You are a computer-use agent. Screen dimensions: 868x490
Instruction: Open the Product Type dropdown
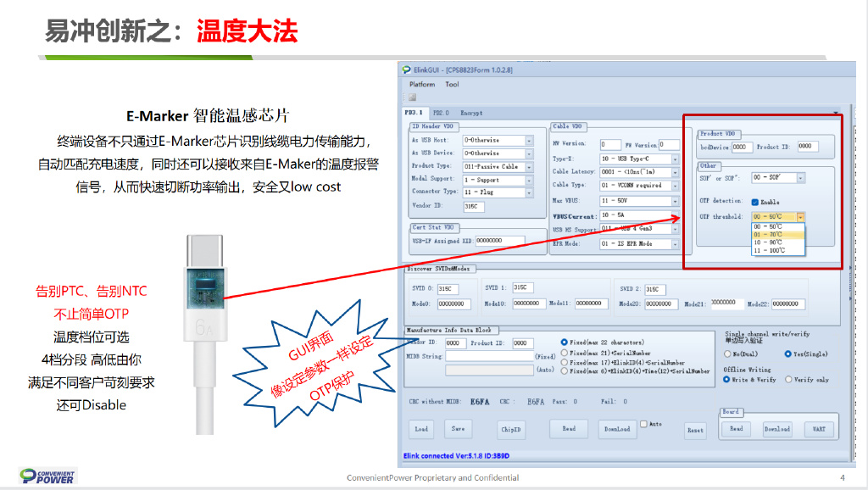click(527, 166)
